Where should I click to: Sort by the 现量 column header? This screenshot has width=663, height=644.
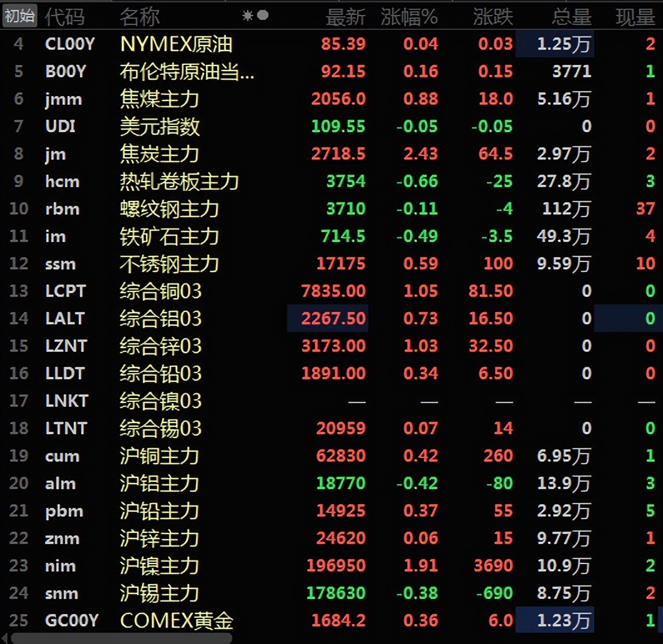tap(635, 17)
